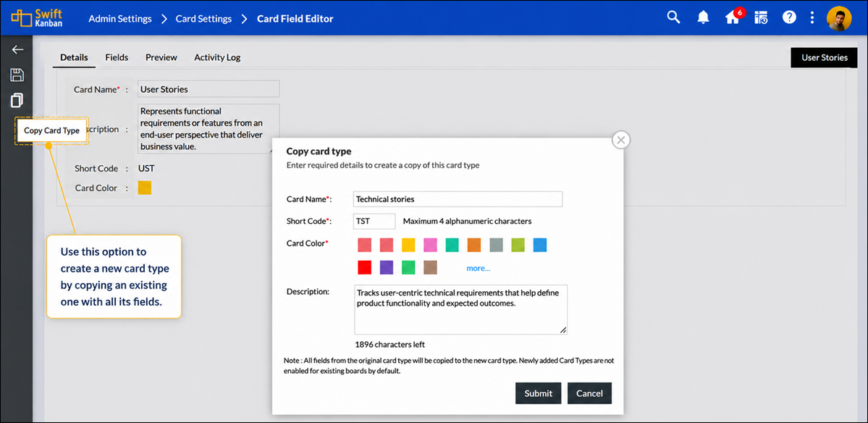Switch to the Preview tab
Viewport: 868px width, 423px height.
coord(161,57)
